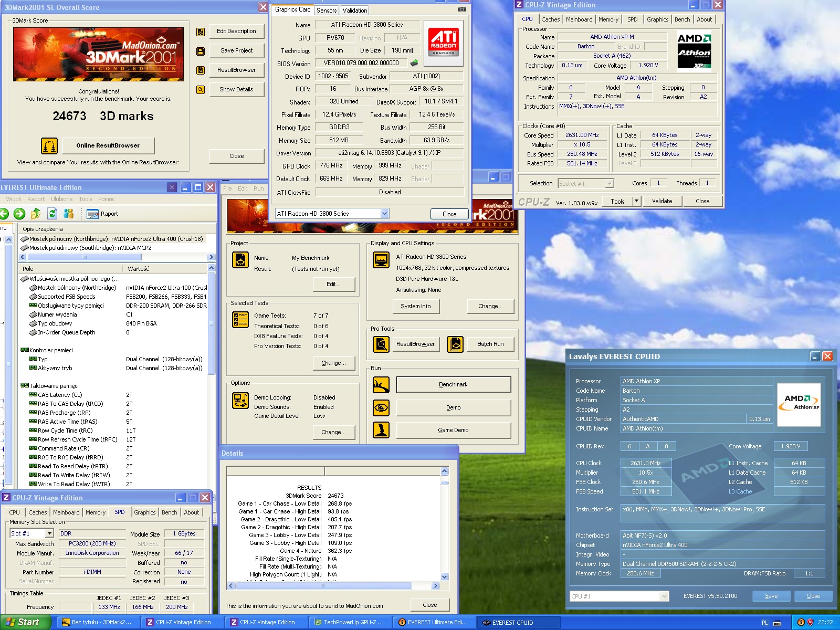Click Details window horizontal scrollbar thumb
Image resolution: width=840 pixels, height=630 pixels.
click(x=324, y=585)
